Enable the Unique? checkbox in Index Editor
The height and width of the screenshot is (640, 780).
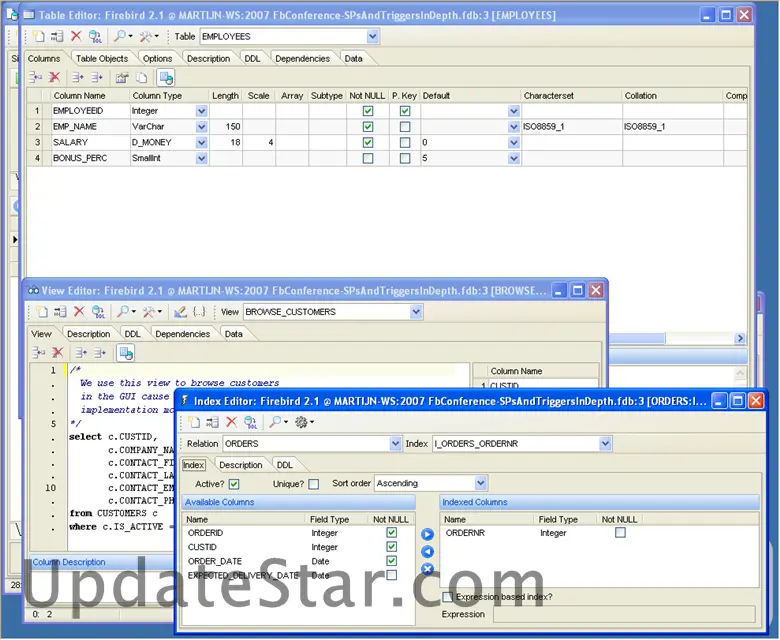pos(313,484)
